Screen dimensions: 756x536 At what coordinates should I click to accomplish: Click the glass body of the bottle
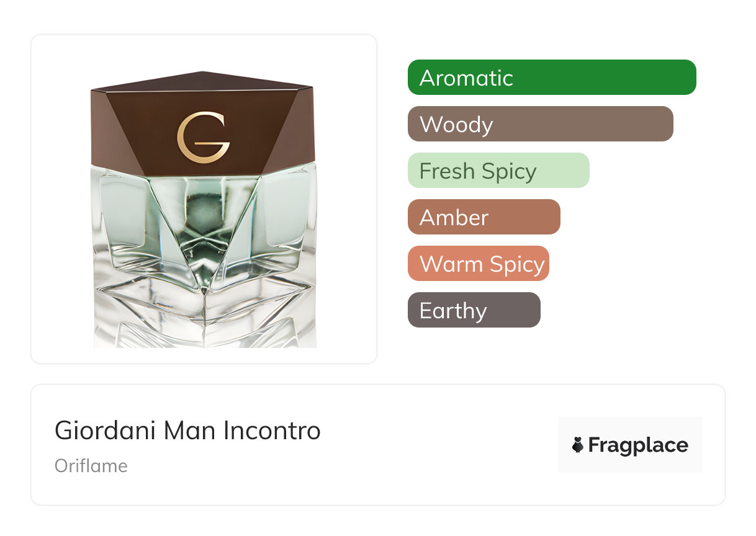point(203,230)
